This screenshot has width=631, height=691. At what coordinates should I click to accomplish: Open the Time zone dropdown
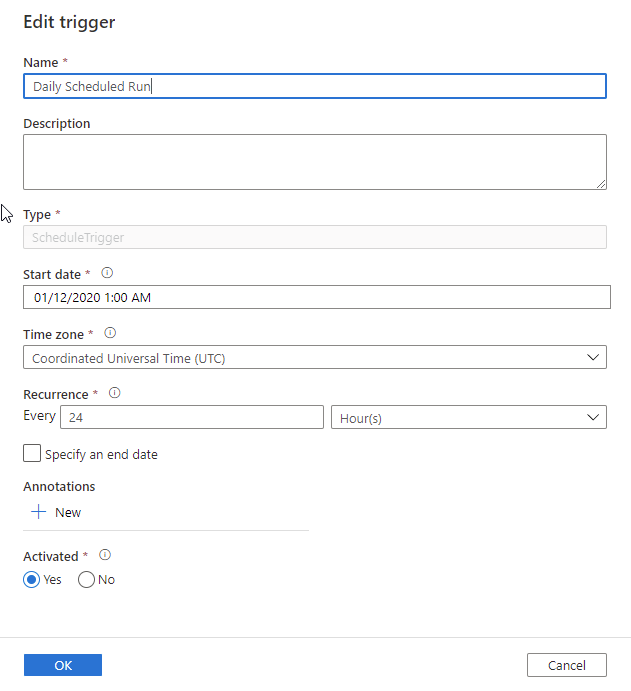[314, 357]
